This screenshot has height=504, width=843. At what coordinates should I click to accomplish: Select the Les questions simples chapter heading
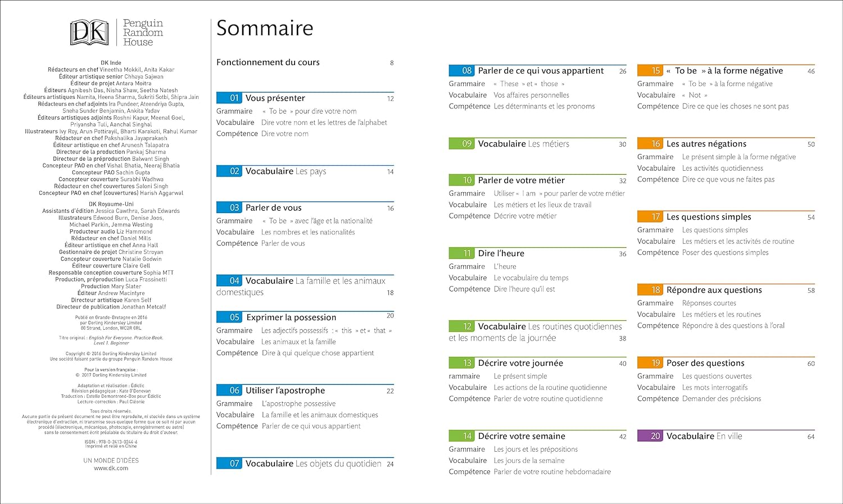tap(709, 217)
